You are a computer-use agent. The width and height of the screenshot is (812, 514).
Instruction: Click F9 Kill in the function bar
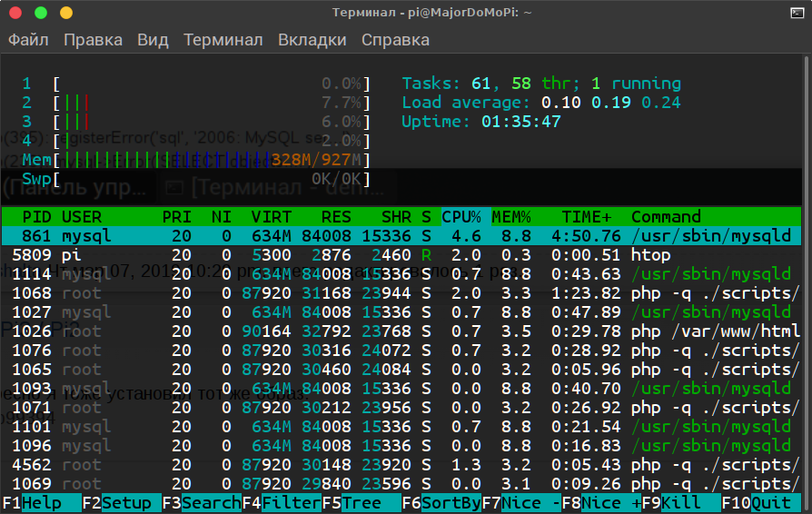681,502
